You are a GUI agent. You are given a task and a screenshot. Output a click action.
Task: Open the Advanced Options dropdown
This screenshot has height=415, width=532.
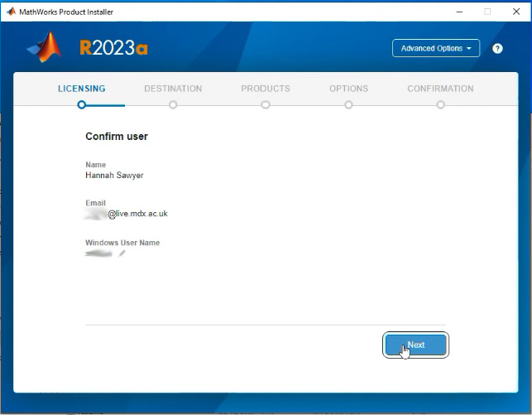(x=436, y=48)
